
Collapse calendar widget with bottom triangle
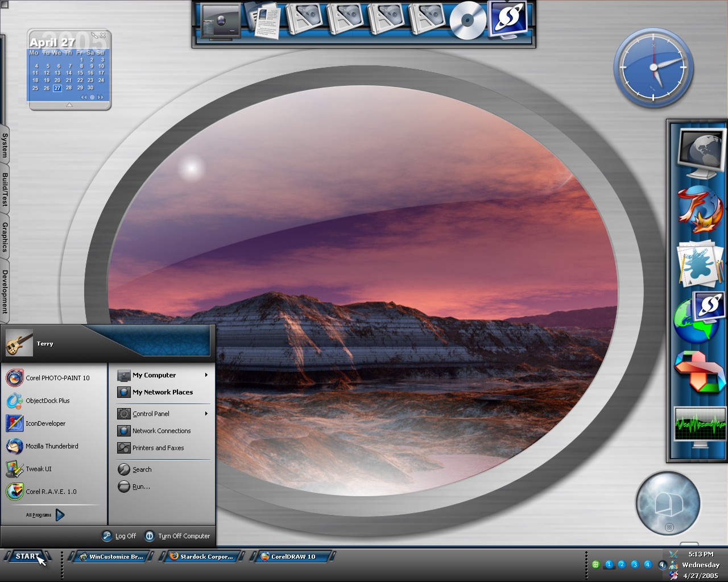69,105
